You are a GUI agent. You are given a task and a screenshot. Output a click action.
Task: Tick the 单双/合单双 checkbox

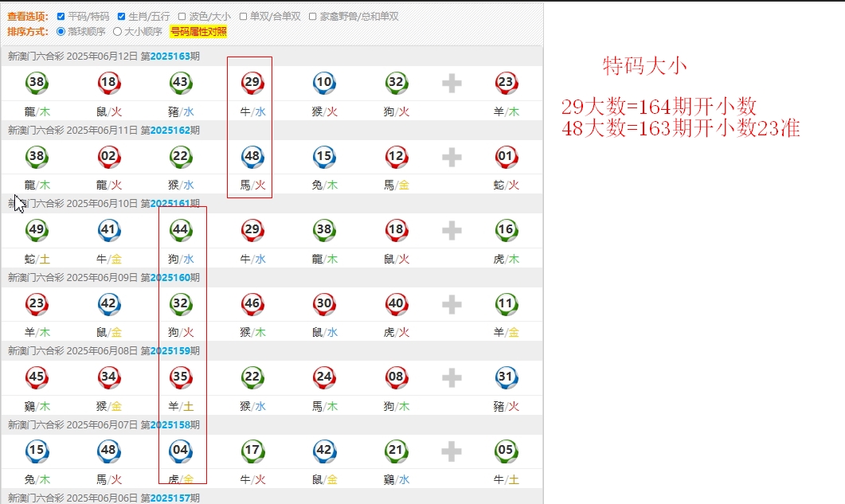coord(243,17)
